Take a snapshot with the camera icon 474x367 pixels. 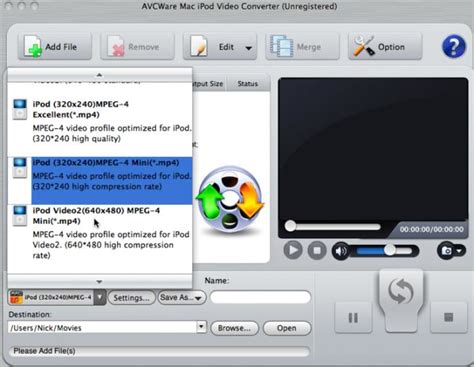click(x=447, y=250)
